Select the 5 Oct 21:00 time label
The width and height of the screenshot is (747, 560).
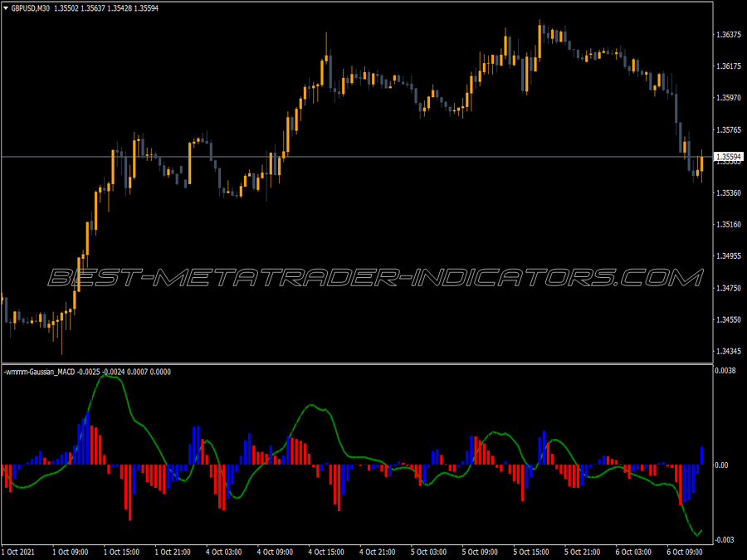click(x=582, y=552)
